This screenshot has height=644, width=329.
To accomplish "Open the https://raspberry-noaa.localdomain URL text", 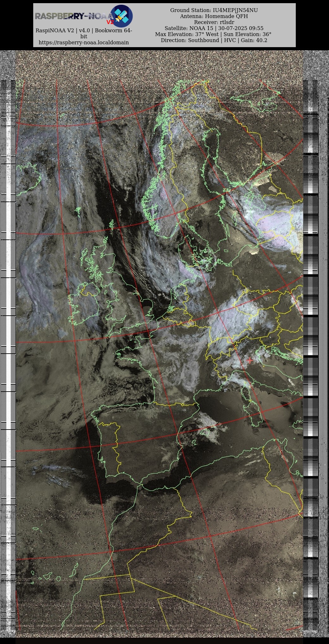I will [84, 42].
